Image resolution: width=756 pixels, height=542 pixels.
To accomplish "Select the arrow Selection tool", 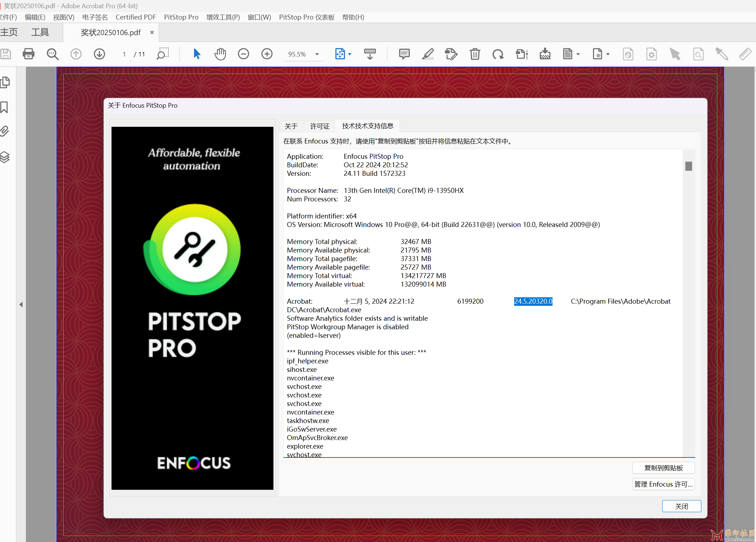I will tap(197, 54).
